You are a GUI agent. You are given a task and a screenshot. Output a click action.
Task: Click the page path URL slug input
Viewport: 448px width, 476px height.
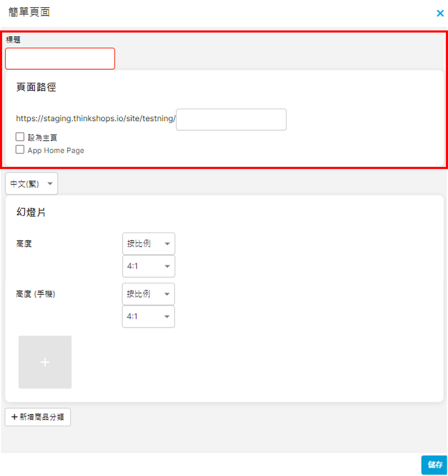click(x=231, y=120)
